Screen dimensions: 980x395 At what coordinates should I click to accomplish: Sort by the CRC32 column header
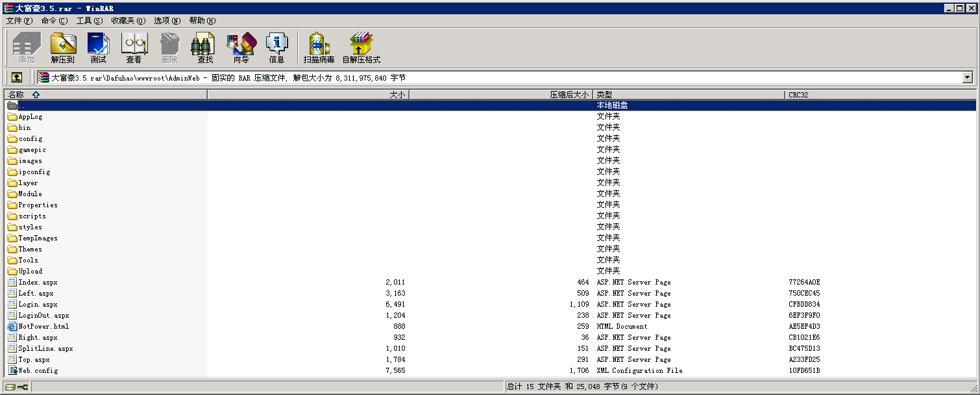tap(798, 95)
